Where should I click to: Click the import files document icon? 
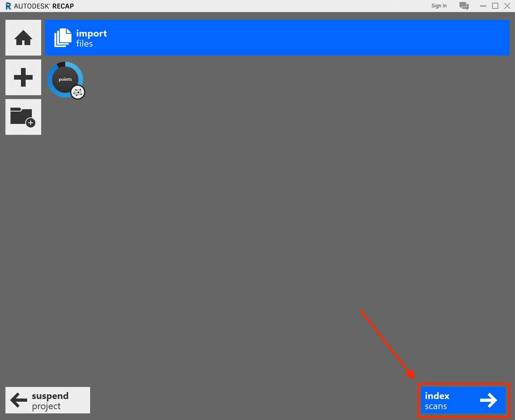click(63, 38)
